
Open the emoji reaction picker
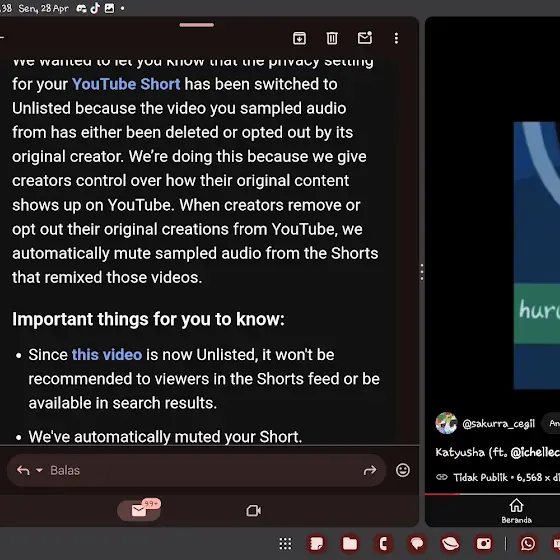point(403,470)
